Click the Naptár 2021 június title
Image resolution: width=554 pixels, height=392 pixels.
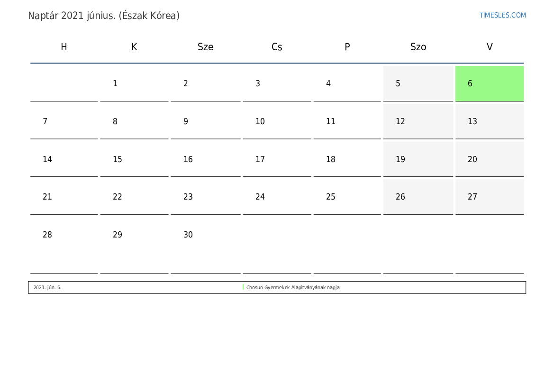coord(104,16)
